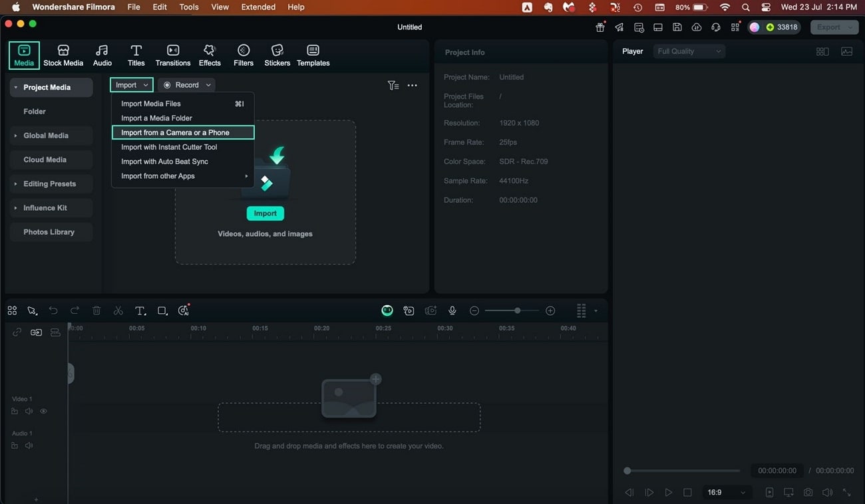The height and width of the screenshot is (504, 865).
Task: Open Import from other Apps submenu
Action: (183, 176)
